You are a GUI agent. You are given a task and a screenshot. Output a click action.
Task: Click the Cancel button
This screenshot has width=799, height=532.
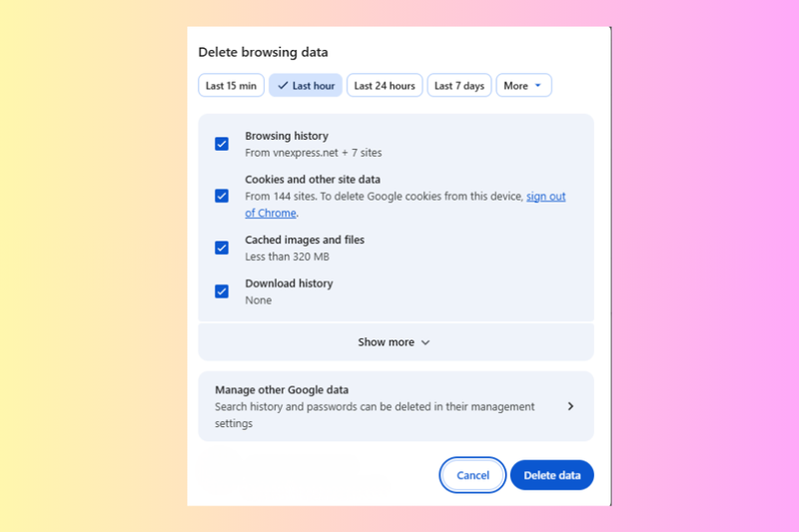(x=472, y=475)
